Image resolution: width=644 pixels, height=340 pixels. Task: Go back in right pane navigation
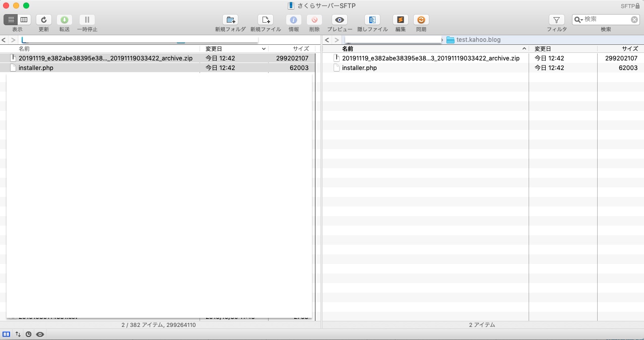(x=327, y=40)
